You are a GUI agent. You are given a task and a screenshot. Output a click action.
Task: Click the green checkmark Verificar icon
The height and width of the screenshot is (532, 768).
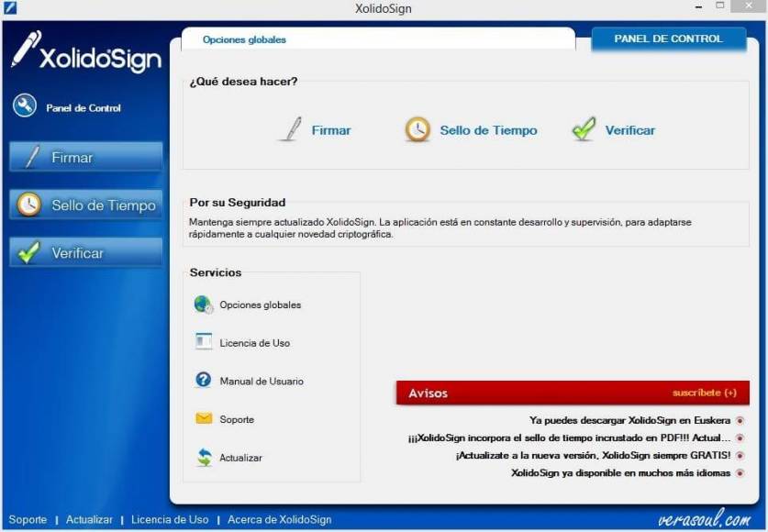click(x=584, y=129)
